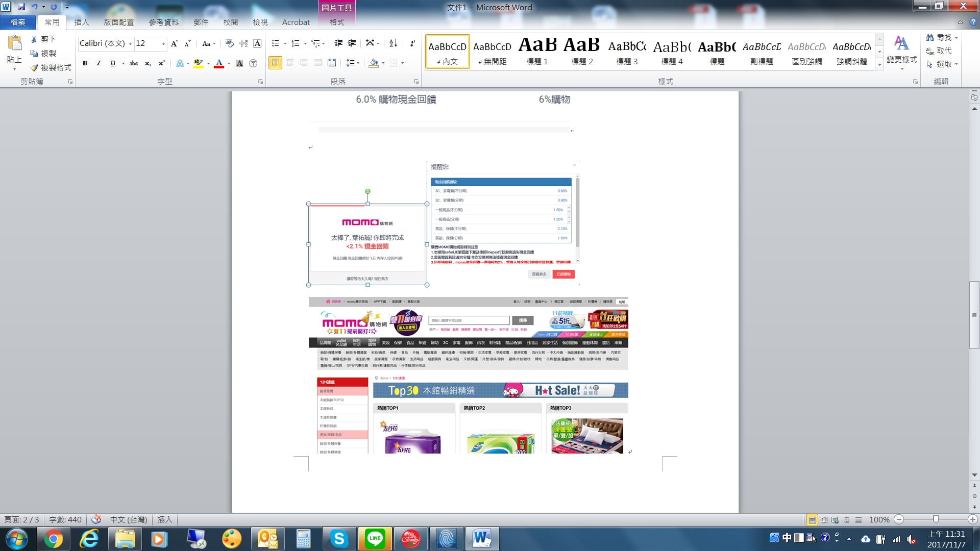Open the File (檔案) tab
Image resolution: width=980 pixels, height=551 pixels.
point(18,22)
